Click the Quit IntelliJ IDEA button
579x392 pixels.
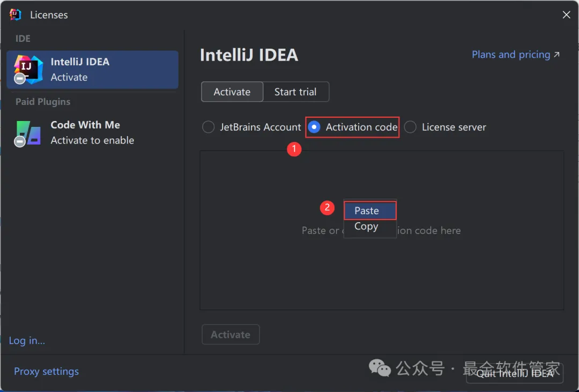coord(515,373)
